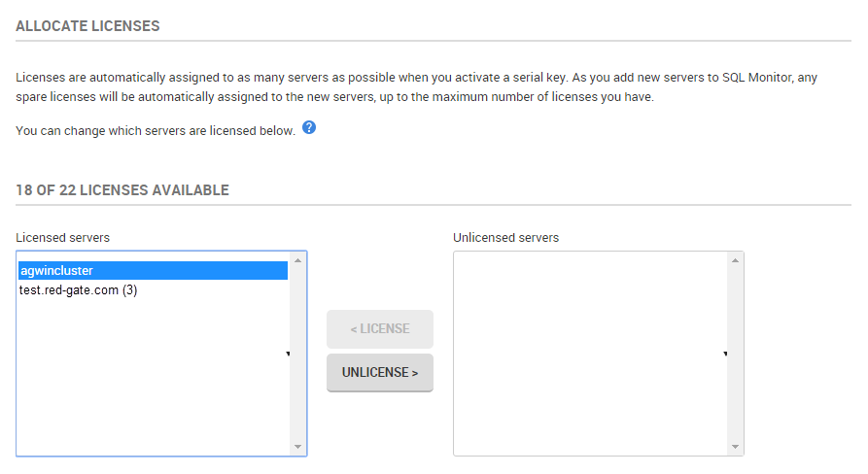
Task: Click inside the empty Unlicensed servers listbox
Action: coord(590,354)
